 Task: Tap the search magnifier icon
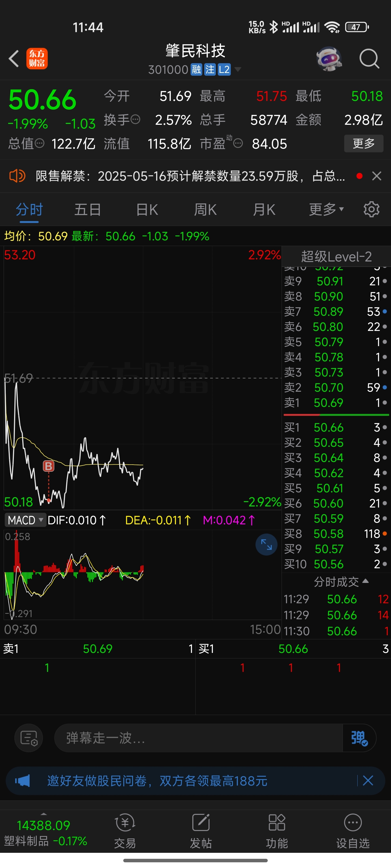[369, 59]
